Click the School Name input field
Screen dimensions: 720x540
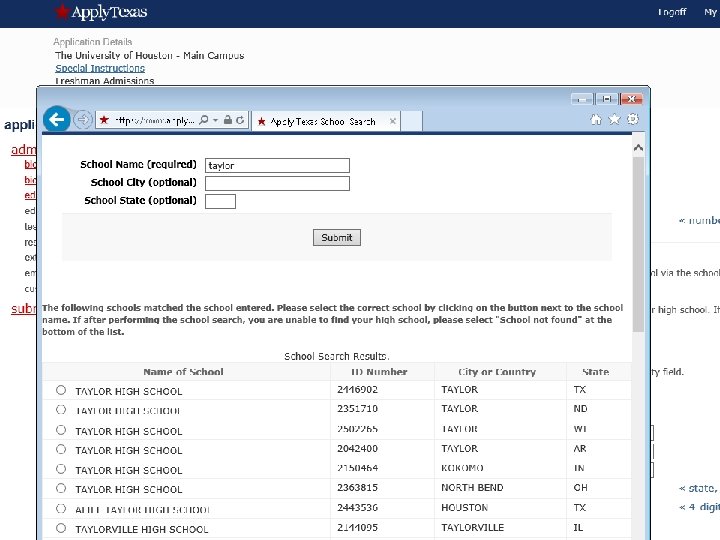coord(277,165)
